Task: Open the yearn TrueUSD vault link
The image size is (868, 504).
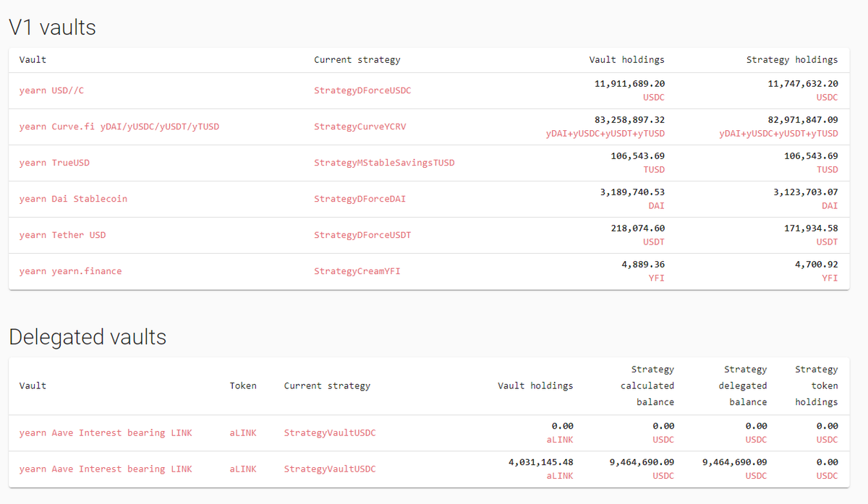Action: click(x=54, y=163)
